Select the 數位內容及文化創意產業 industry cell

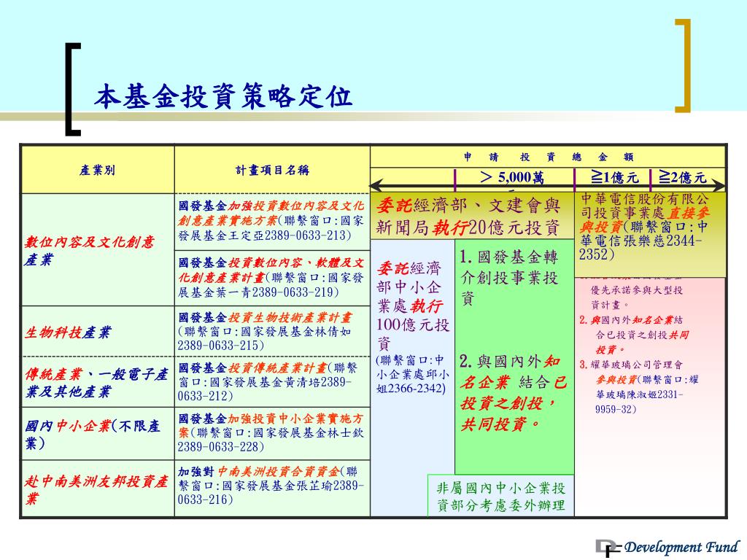point(97,249)
